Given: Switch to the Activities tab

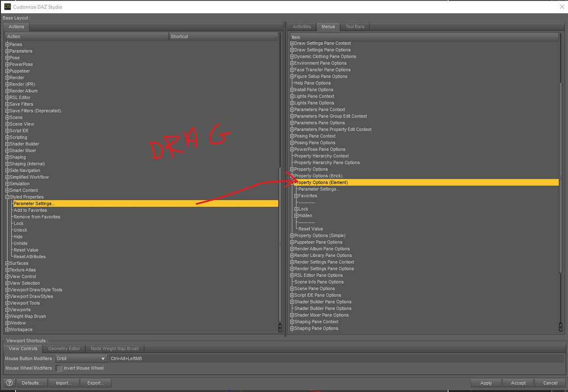Looking at the screenshot, I should 302,27.
